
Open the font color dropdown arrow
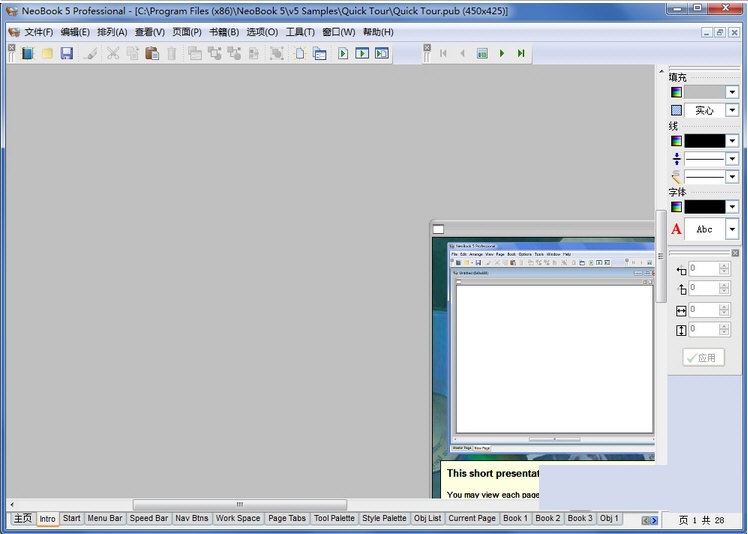(x=732, y=207)
